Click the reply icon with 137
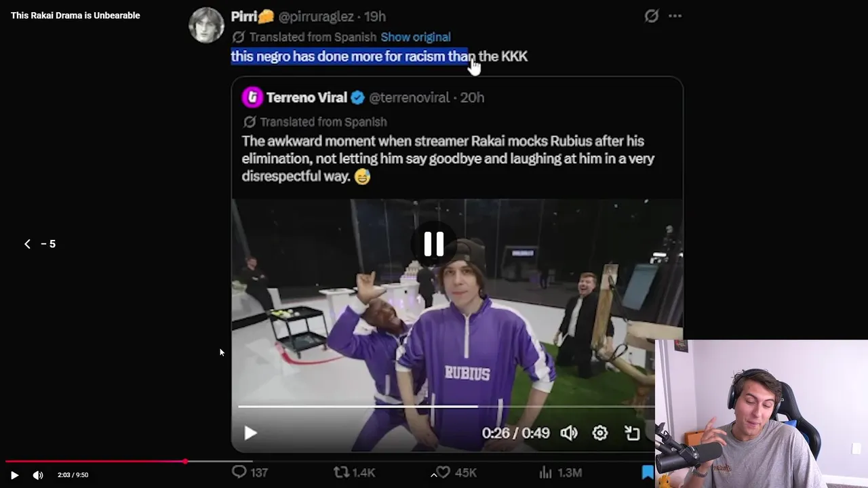The image size is (868, 488). point(239,472)
